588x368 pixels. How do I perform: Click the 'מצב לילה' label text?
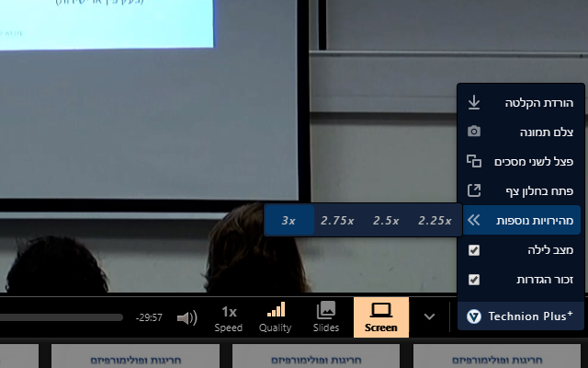coord(550,250)
